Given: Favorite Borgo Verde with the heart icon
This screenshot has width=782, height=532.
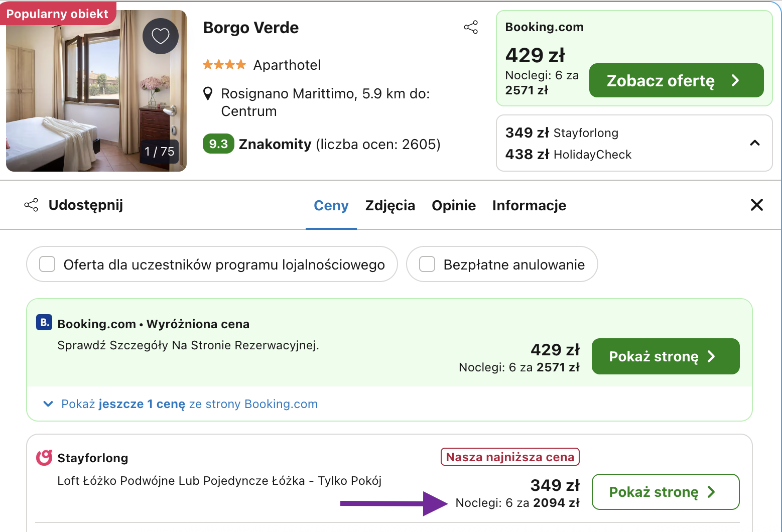Looking at the screenshot, I should [x=160, y=36].
